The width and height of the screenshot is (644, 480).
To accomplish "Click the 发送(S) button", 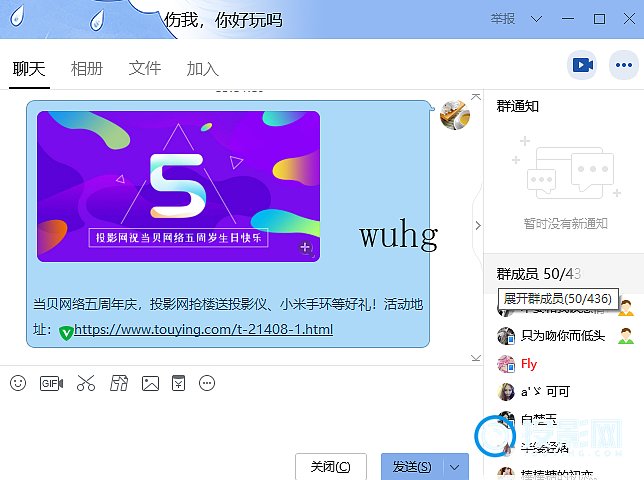I will tap(412, 467).
